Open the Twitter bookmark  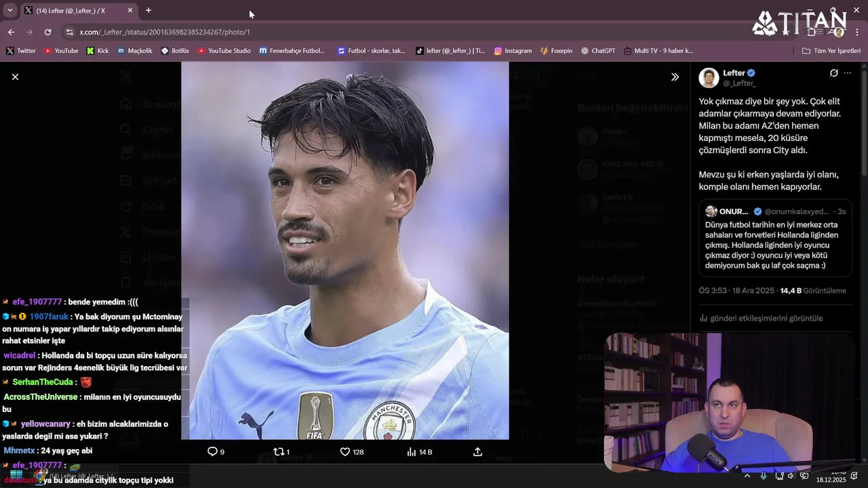pos(21,51)
